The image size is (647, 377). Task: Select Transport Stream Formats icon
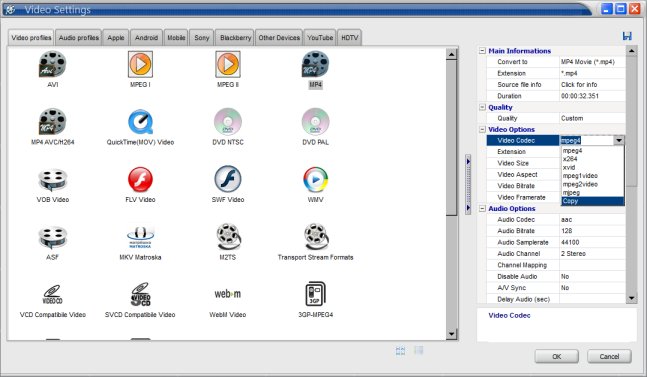[315, 237]
